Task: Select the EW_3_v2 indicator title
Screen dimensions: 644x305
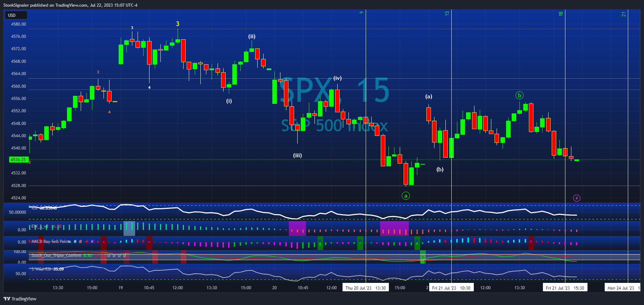Action: [40, 226]
